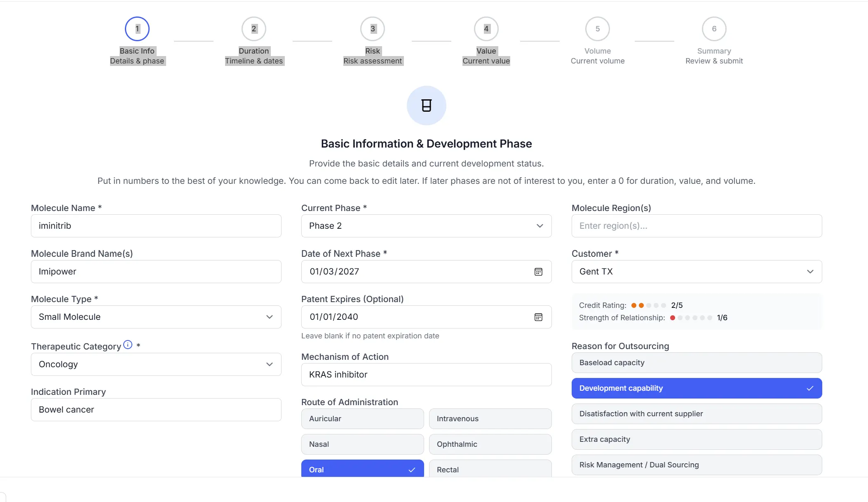Select Risk Management / Dual Sourcing
Viewport: 868px width, 502px height.
tap(697, 465)
